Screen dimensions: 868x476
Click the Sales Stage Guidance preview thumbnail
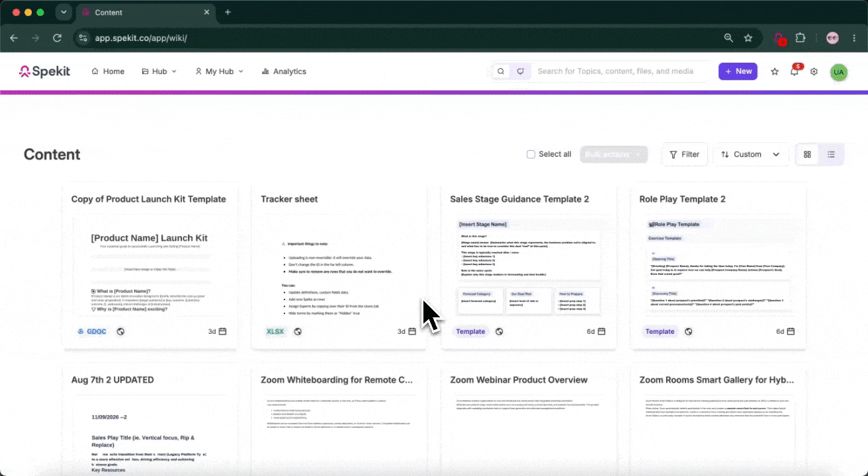click(x=529, y=265)
